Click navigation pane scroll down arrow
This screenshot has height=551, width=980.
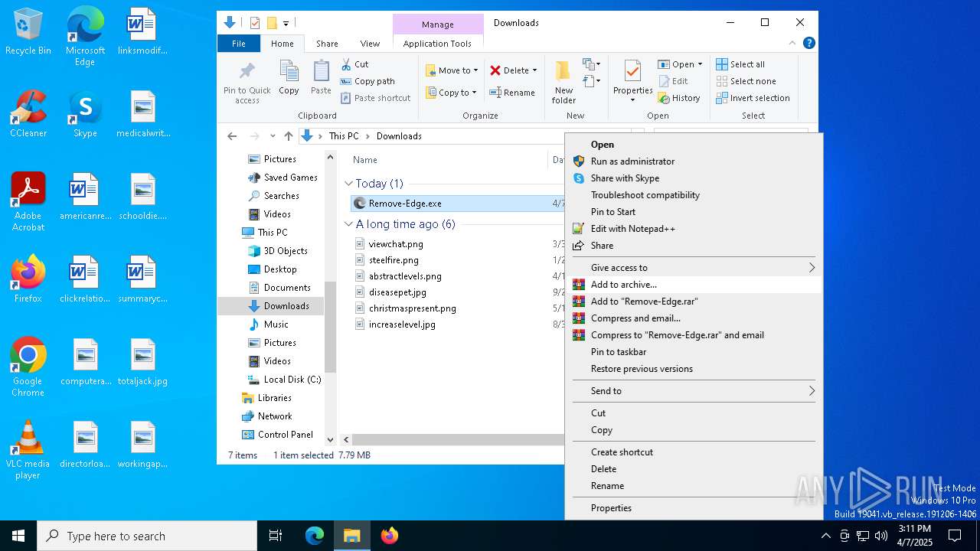[331, 440]
